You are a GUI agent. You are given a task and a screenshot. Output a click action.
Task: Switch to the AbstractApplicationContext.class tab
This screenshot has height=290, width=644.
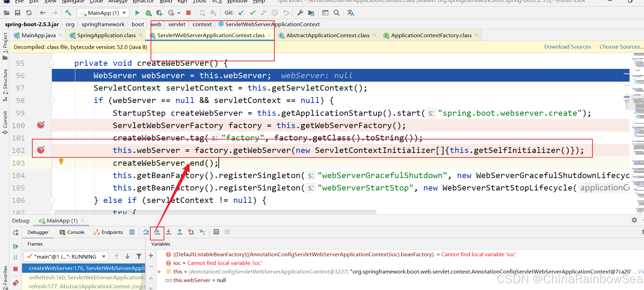coord(327,35)
